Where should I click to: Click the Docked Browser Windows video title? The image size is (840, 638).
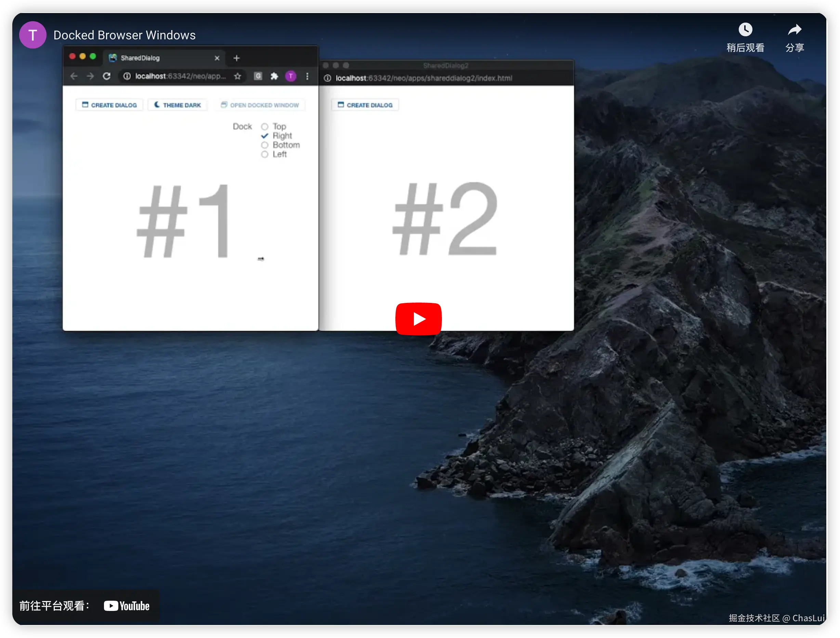(x=124, y=35)
